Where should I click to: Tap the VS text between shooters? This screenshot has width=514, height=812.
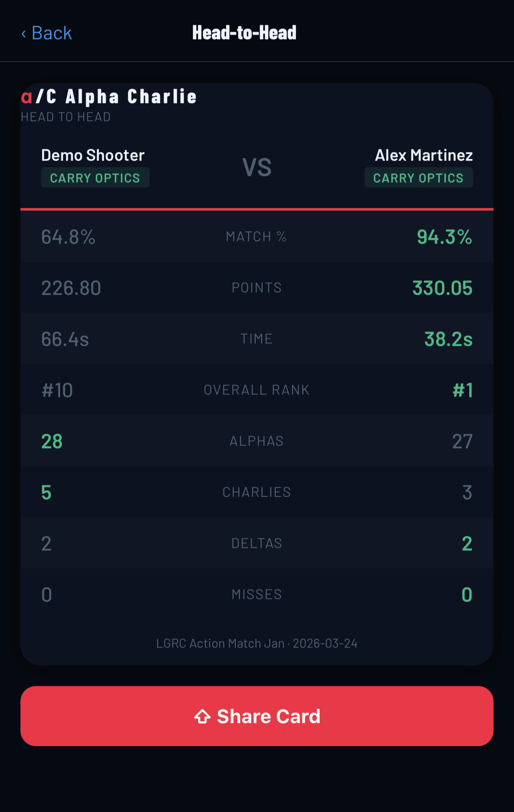click(257, 167)
